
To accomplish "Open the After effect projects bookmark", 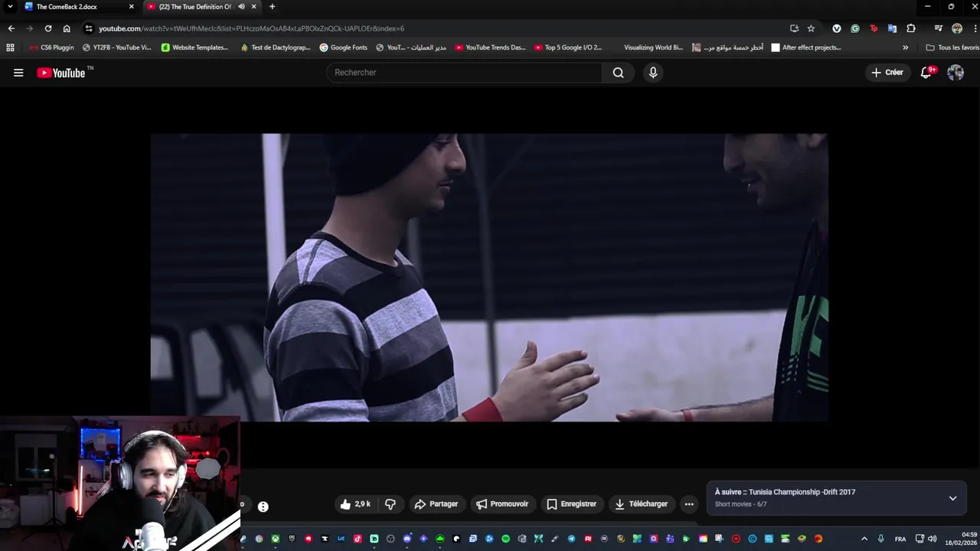I will click(805, 47).
